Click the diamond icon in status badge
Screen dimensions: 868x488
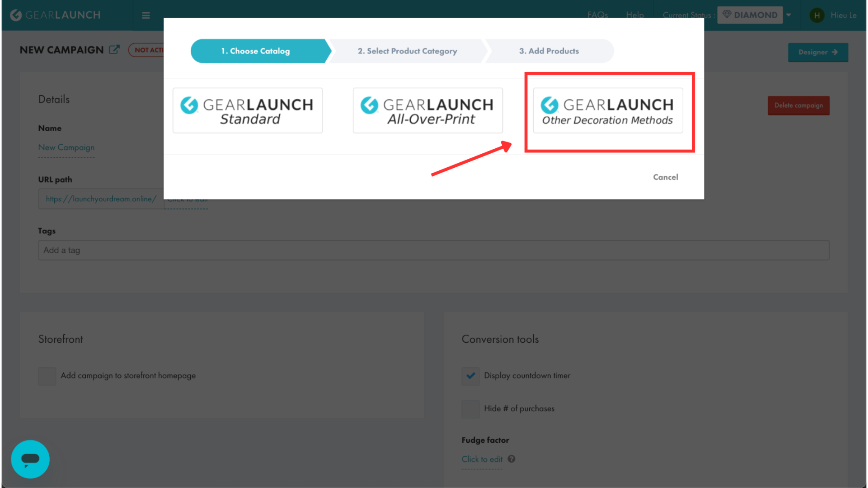tap(727, 15)
